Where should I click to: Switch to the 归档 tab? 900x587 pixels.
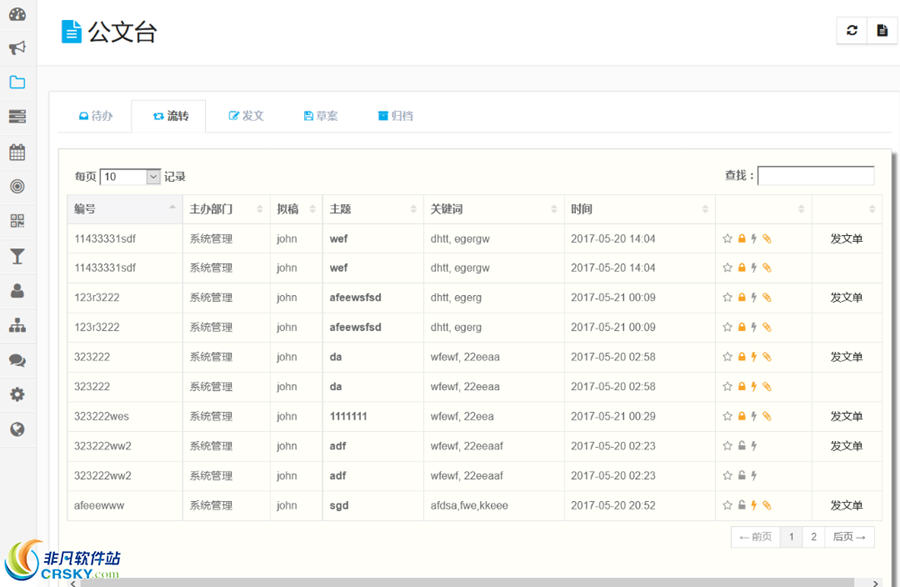[x=395, y=115]
